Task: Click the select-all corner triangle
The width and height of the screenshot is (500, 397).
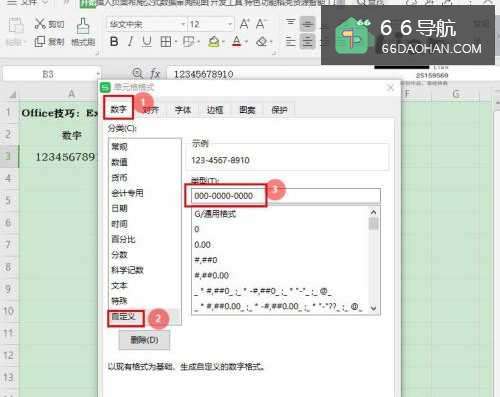Action: pyautogui.click(x=12, y=95)
